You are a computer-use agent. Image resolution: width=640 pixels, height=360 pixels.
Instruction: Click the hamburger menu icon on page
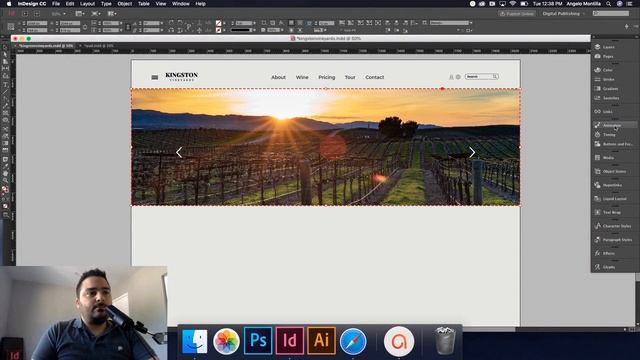click(x=155, y=77)
